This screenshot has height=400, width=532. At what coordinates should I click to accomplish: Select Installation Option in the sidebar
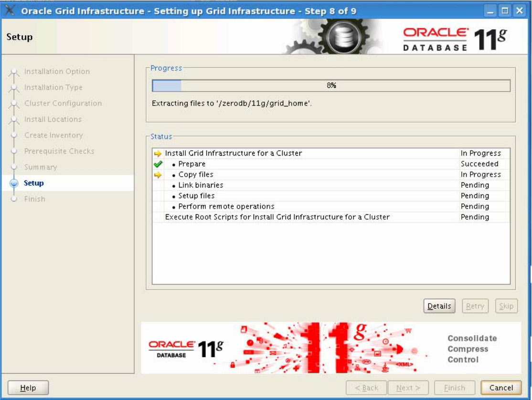[x=57, y=72]
